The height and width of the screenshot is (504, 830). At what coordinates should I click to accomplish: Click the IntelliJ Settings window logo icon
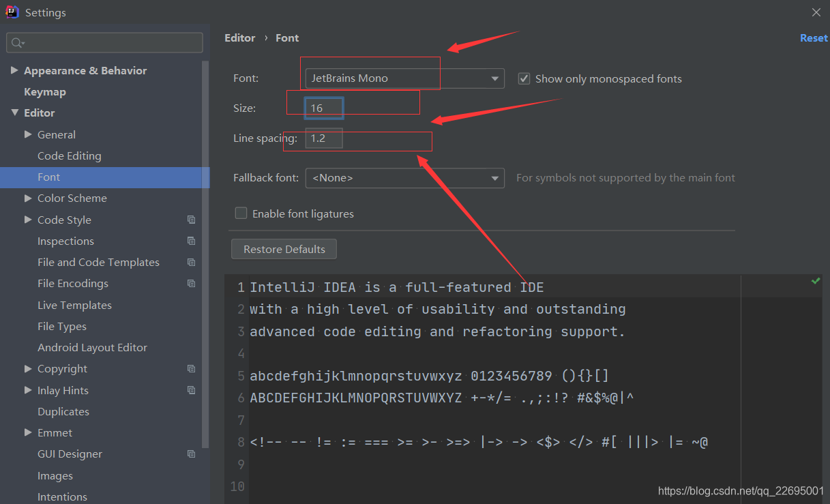pos(12,12)
